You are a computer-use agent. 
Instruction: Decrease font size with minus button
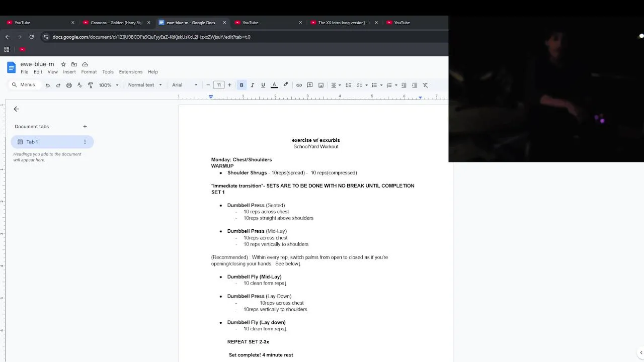click(x=208, y=85)
